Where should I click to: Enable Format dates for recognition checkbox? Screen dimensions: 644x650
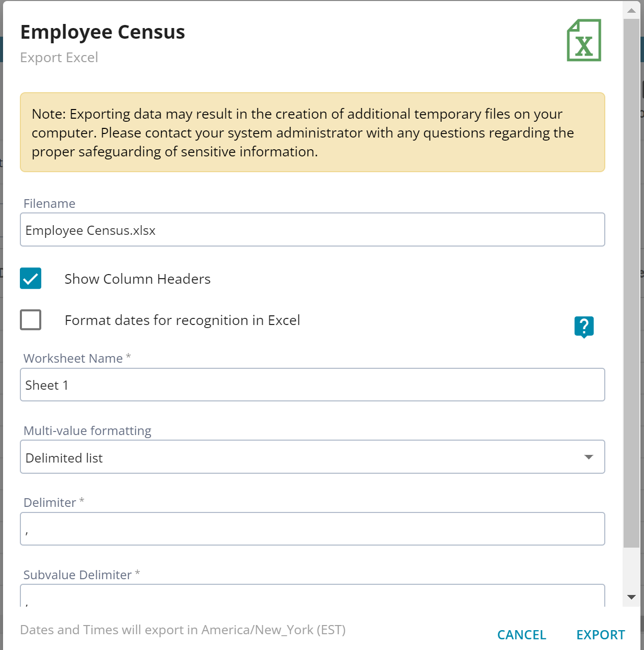31,320
